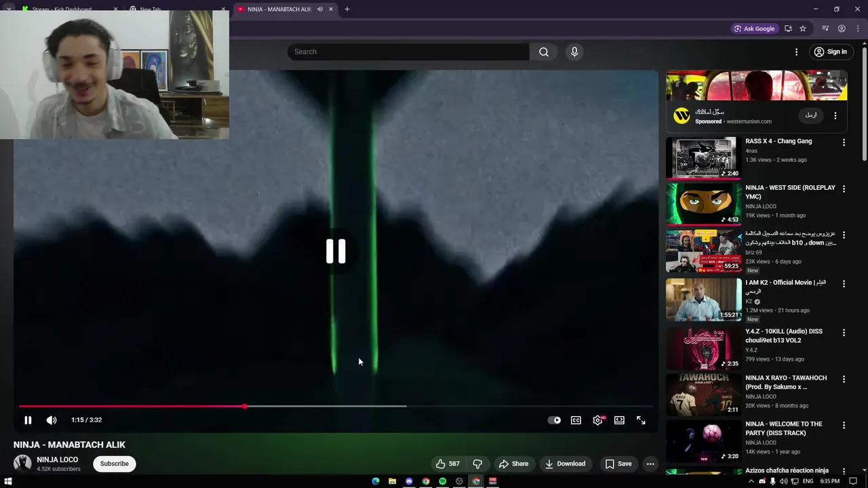
Task: Click the Ask Google button
Action: click(754, 28)
